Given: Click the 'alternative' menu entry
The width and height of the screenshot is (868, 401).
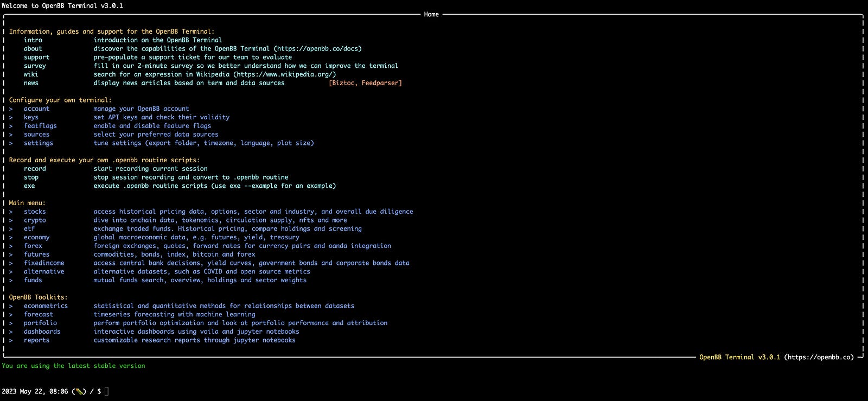Looking at the screenshot, I should tap(44, 272).
